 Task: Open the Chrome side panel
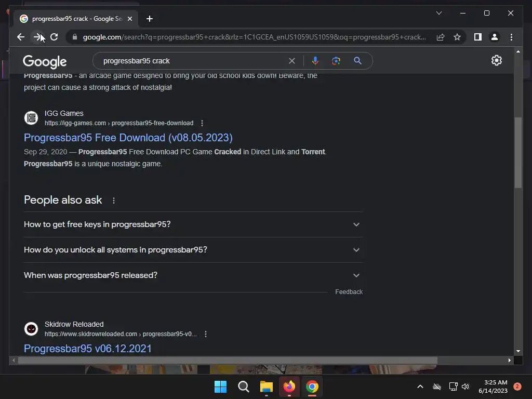tap(478, 37)
